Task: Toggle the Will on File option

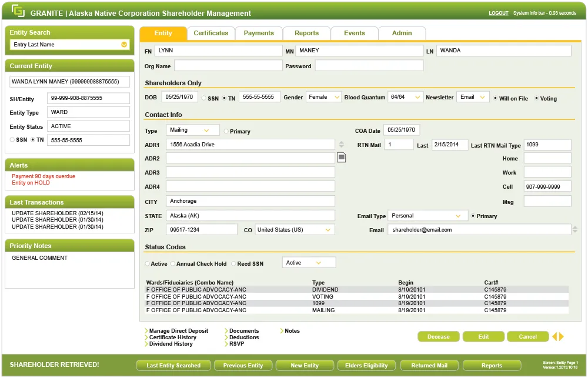Action: click(496, 98)
